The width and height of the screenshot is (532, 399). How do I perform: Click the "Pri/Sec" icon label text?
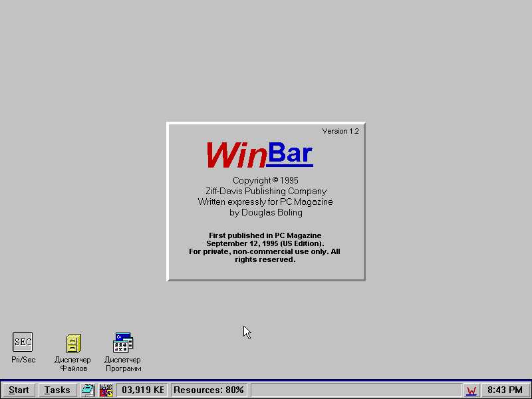click(x=23, y=360)
